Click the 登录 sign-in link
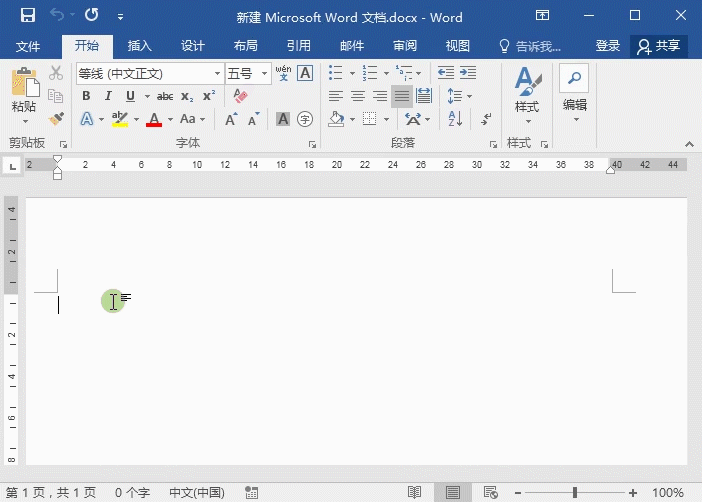 point(607,46)
